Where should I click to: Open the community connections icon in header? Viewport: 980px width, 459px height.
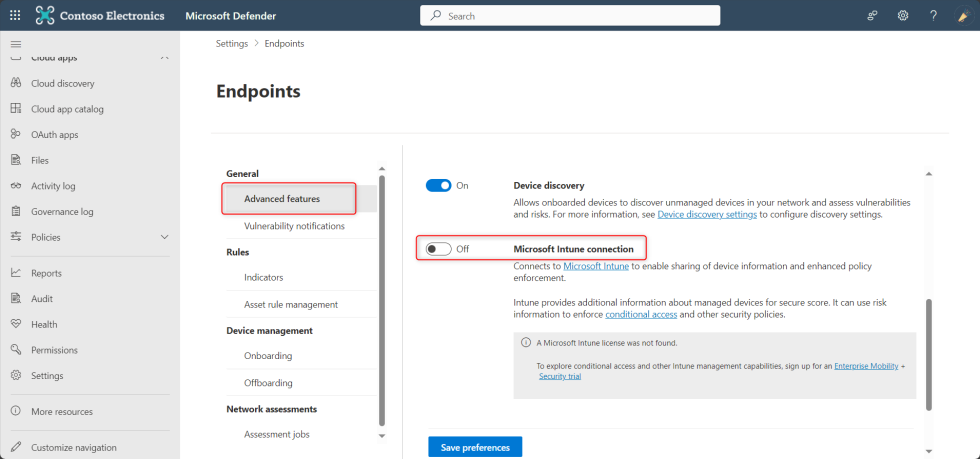[873, 16]
